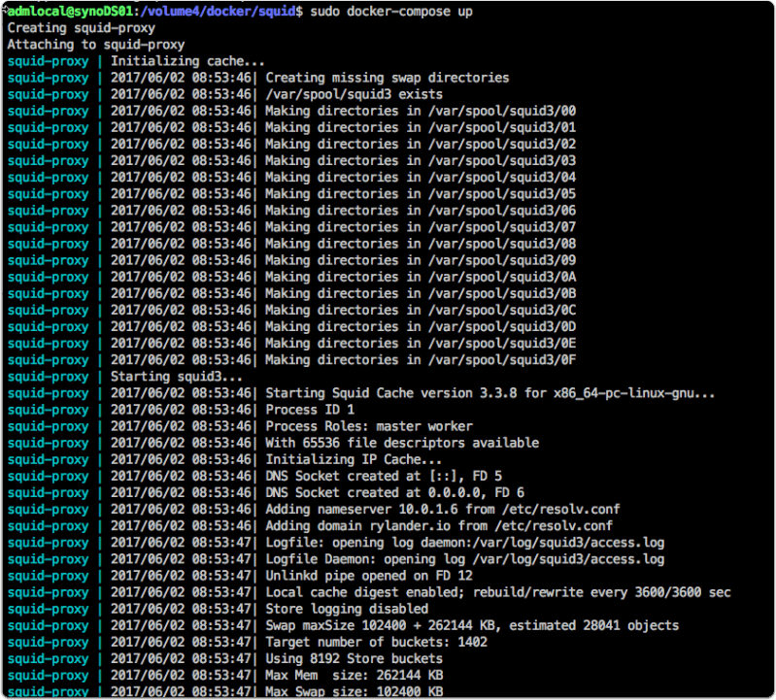Click 'Creating missing swap directories' line
Image resolution: width=776 pixels, height=700 pixels.
(387, 78)
